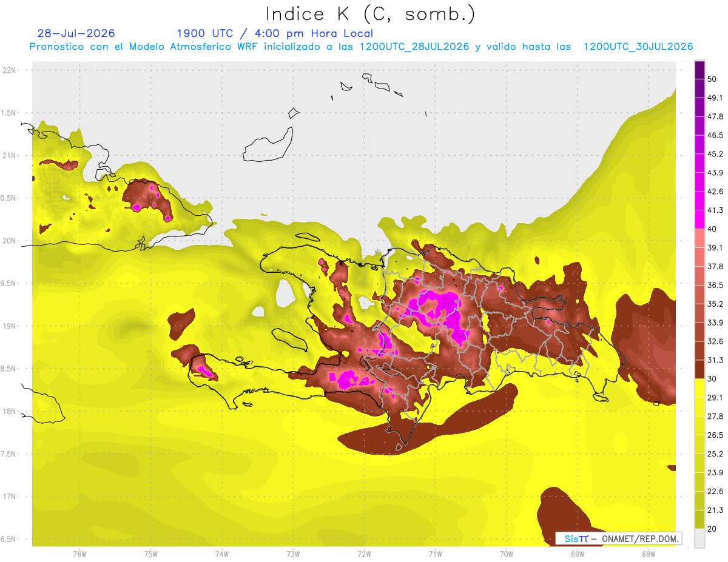Click the dark brown legend swatch between 30 and 31.3
This screenshot has width=728, height=562.
pos(699,369)
